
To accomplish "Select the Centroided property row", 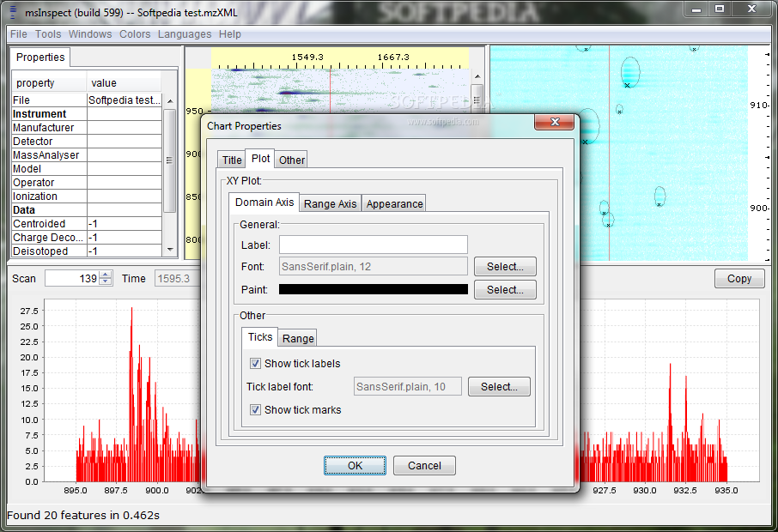I will (87, 224).
